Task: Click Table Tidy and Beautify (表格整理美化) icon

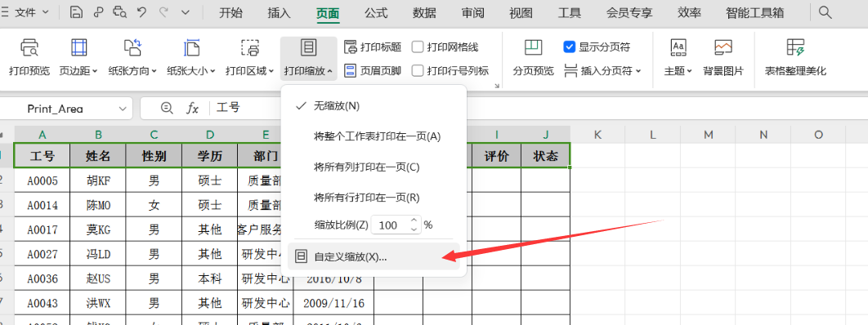Action: (795, 57)
